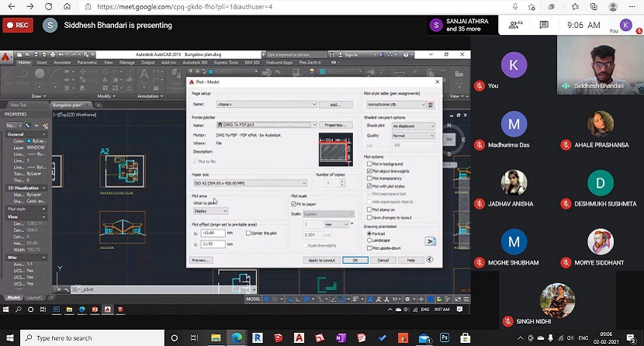Open AutoCAD from the Windows taskbar
644x346 pixels.
click(299, 337)
